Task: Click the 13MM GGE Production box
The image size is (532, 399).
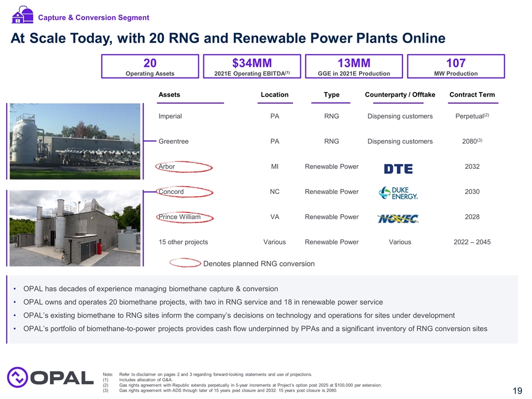Action: click(354, 66)
